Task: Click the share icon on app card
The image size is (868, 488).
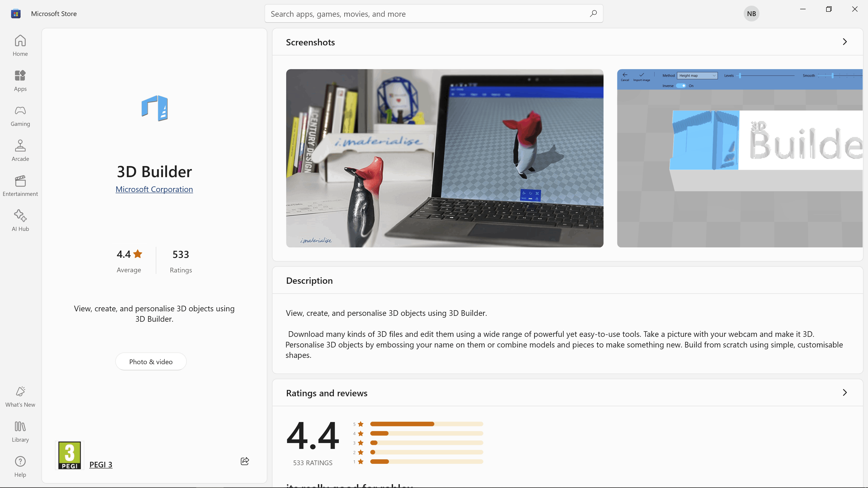Action: click(x=245, y=461)
